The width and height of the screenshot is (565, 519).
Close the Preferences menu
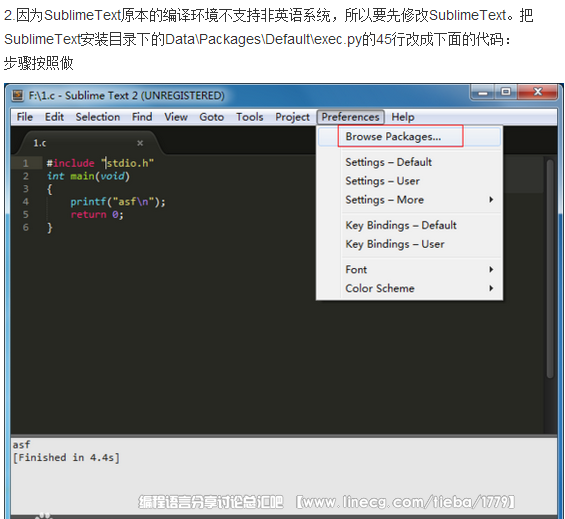pyautogui.click(x=350, y=117)
